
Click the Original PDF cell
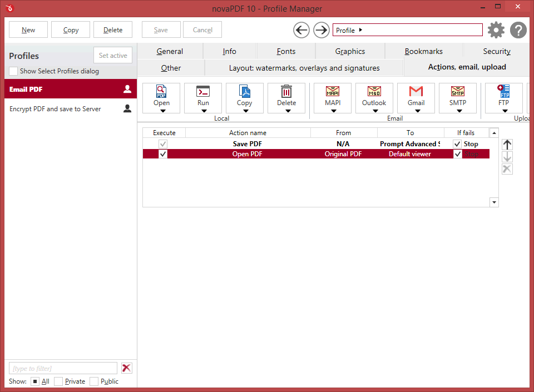click(343, 154)
